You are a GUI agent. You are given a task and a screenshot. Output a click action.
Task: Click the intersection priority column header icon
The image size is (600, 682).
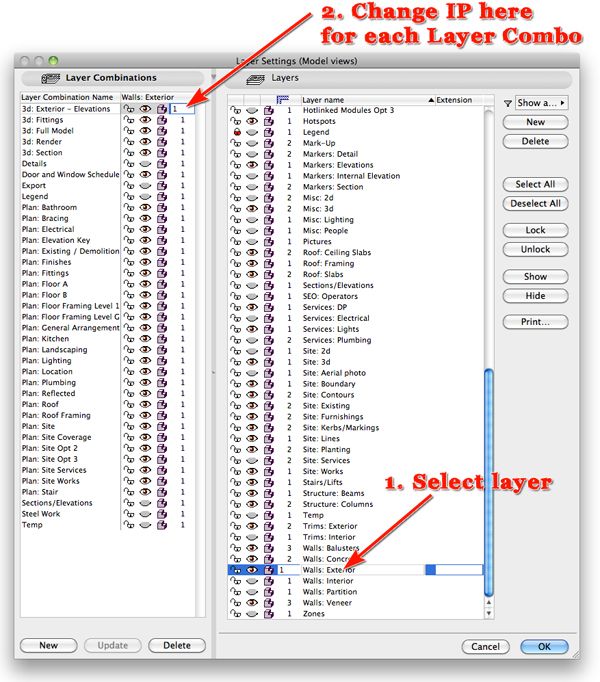(x=282, y=100)
